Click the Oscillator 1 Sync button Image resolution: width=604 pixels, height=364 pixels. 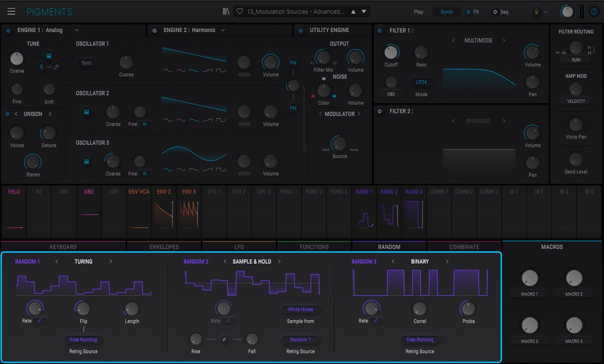coord(87,63)
